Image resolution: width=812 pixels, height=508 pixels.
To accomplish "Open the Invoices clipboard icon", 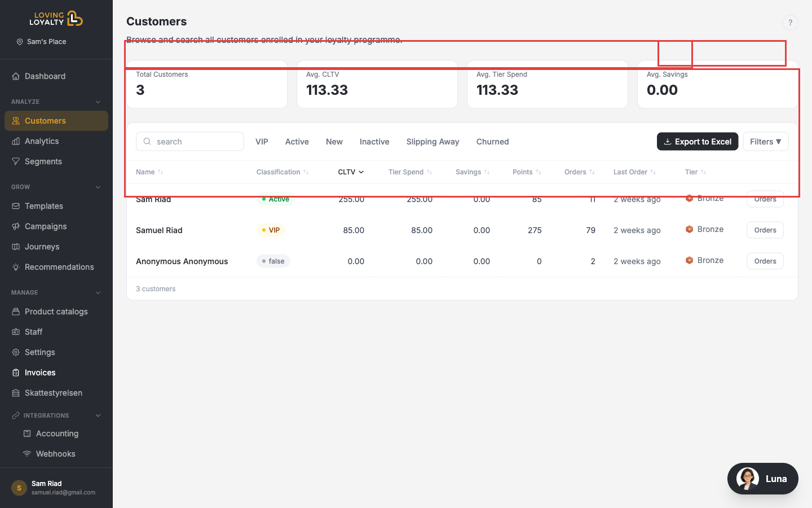I will click(16, 373).
